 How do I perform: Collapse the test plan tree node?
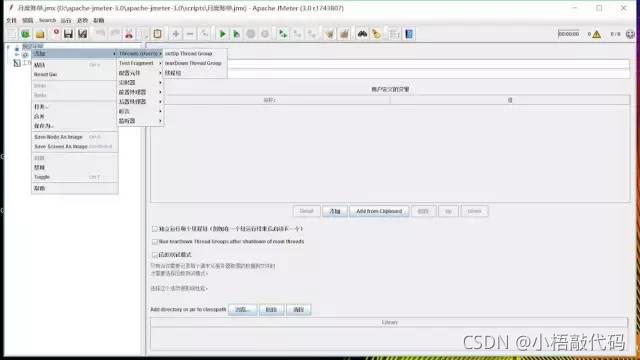[x=8, y=47]
